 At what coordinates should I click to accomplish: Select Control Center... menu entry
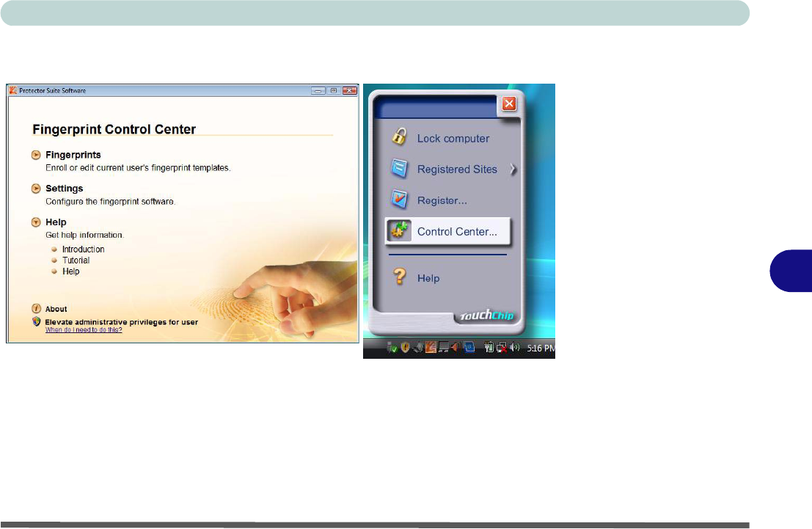(448, 232)
